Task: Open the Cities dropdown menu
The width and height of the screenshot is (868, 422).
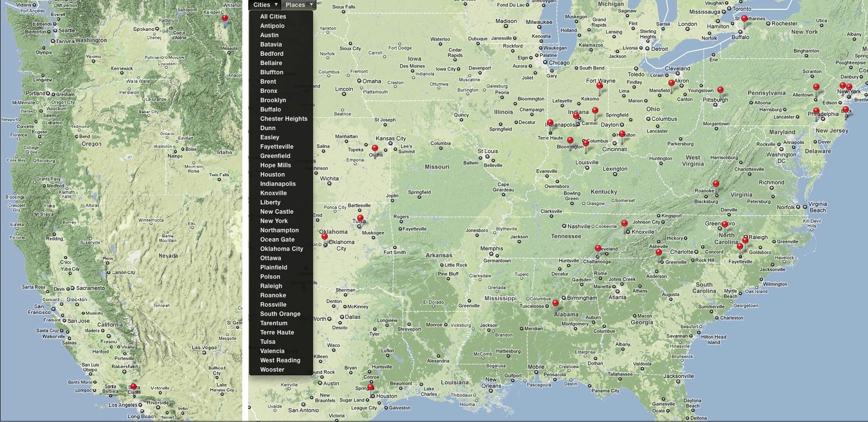Action: click(x=266, y=5)
